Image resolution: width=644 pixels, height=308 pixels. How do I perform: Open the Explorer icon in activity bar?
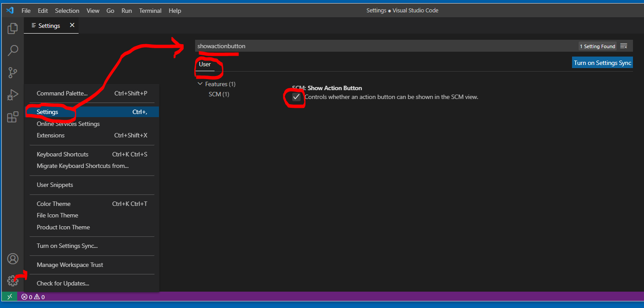[x=12, y=28]
